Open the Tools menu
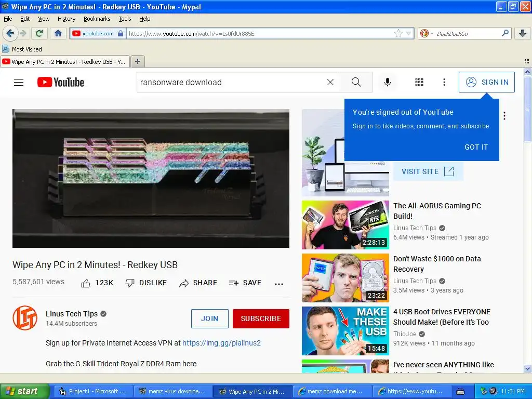Screen dimensions: 532x399 125,19
